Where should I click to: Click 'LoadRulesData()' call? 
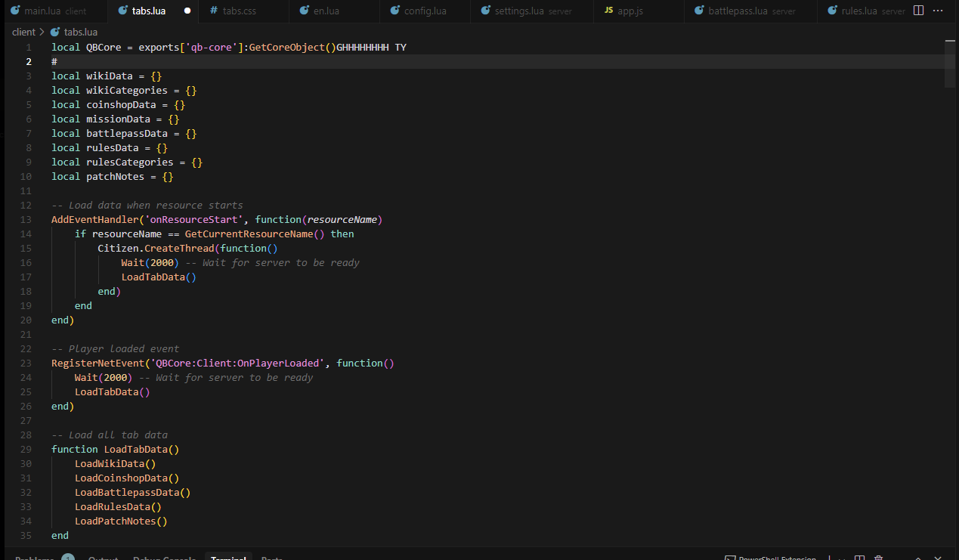[118, 506]
